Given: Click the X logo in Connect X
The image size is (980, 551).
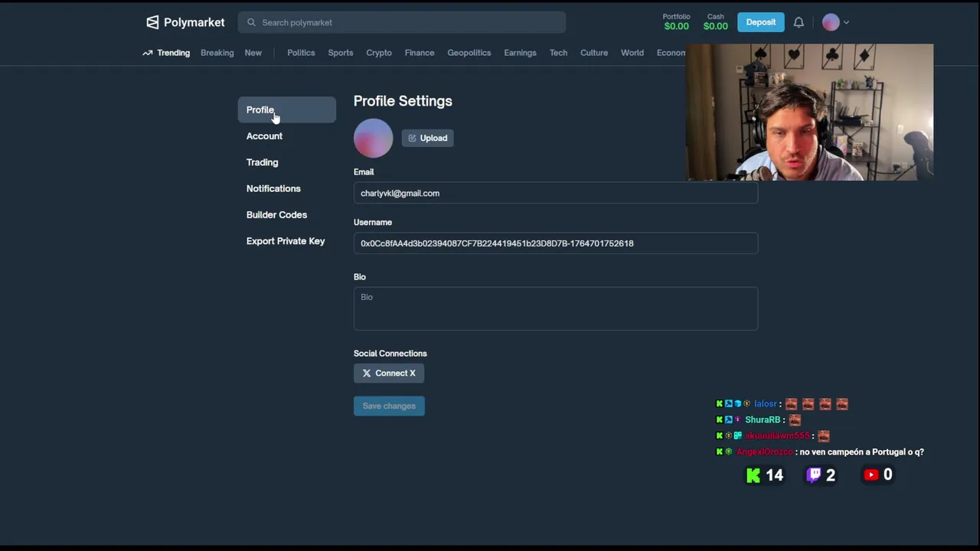Looking at the screenshot, I should (x=367, y=373).
